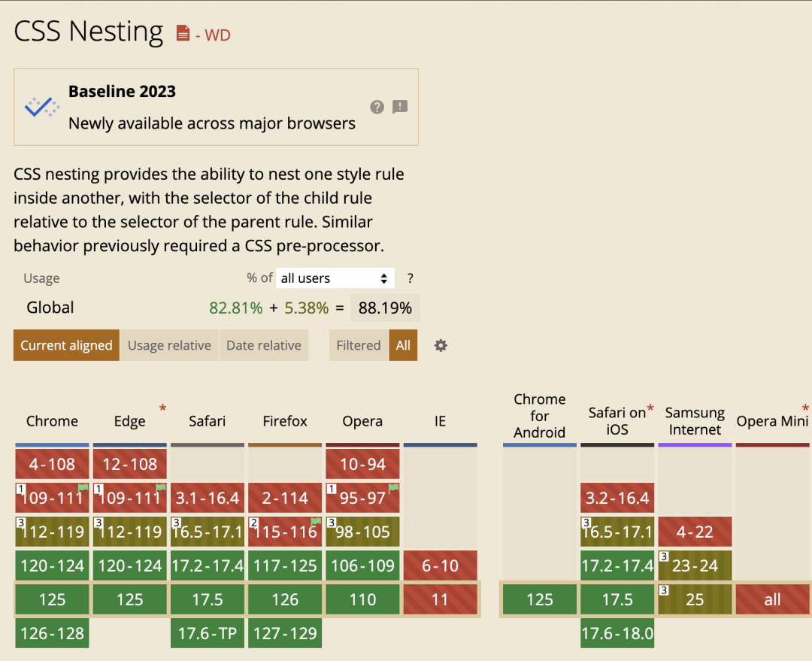
Task: Select IE version cell 6-10
Action: pyautogui.click(x=440, y=565)
